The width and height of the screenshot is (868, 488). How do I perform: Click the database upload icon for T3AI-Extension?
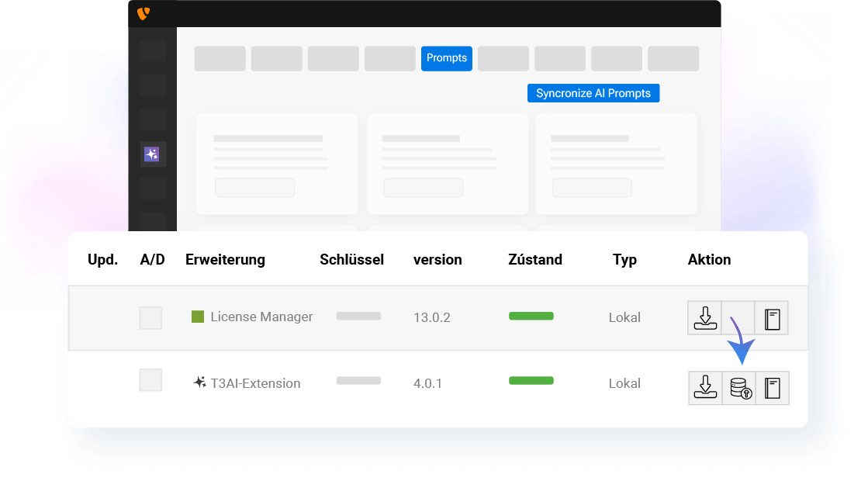click(x=738, y=388)
